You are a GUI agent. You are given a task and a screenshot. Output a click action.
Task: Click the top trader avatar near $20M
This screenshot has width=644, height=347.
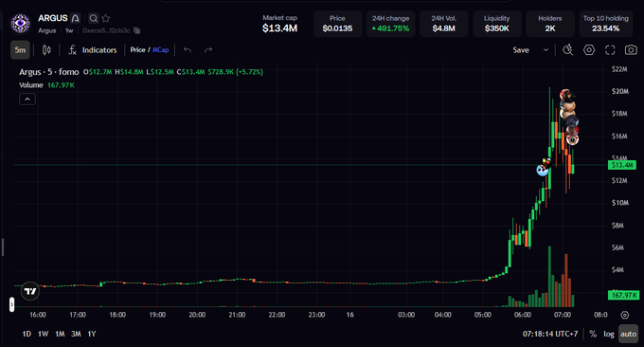click(x=566, y=95)
